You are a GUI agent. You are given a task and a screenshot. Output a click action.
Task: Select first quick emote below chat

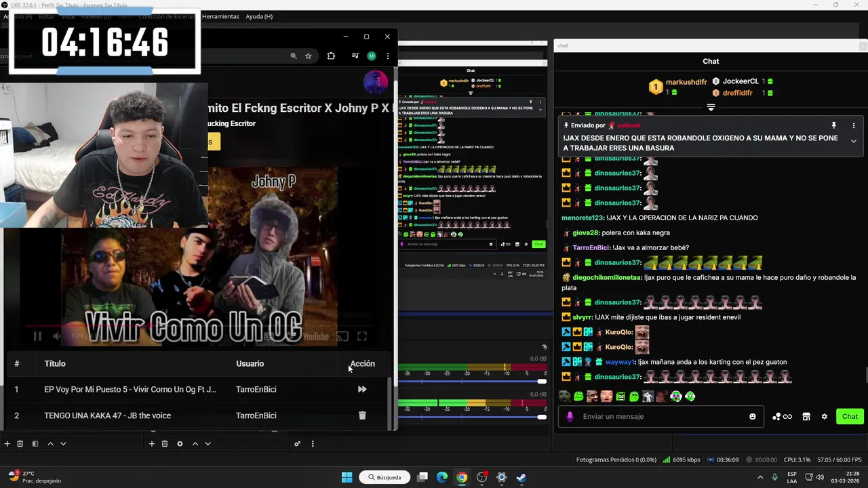coord(564,396)
